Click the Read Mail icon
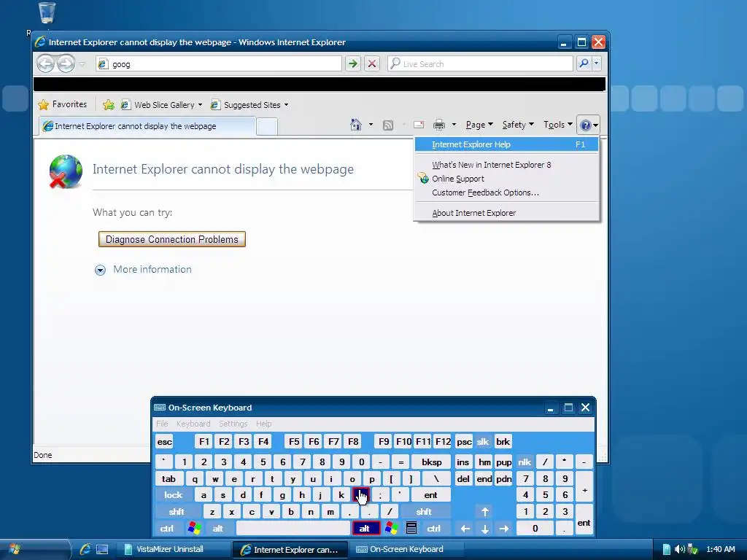747x560 pixels. click(419, 125)
